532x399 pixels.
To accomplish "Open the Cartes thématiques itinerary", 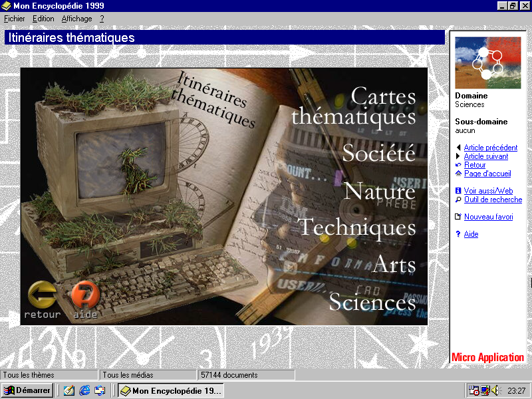I will [x=354, y=106].
